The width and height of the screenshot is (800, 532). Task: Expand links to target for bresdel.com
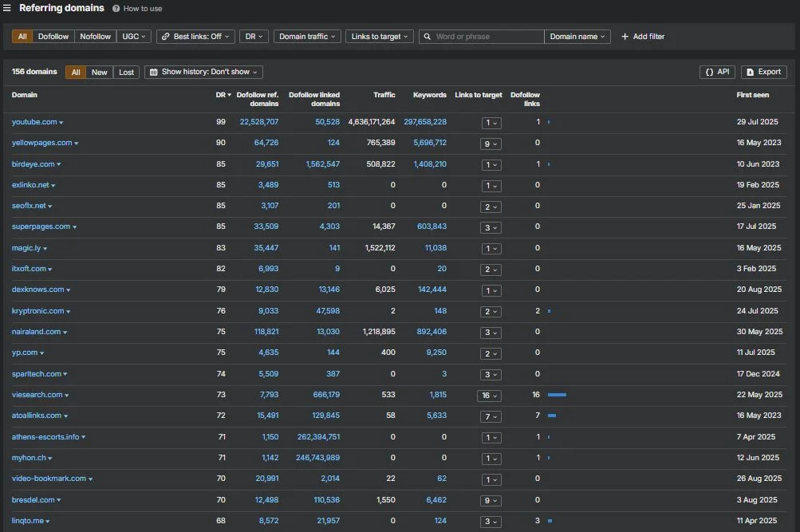tap(491, 501)
